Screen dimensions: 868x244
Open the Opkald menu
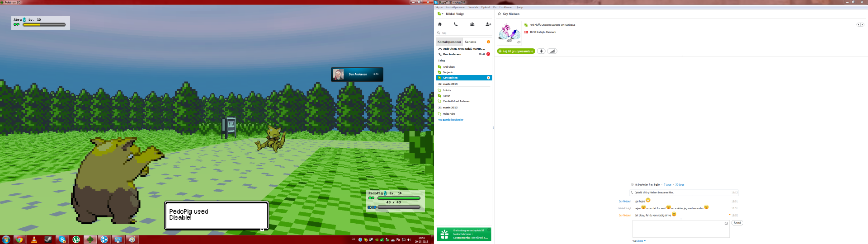[x=486, y=7]
